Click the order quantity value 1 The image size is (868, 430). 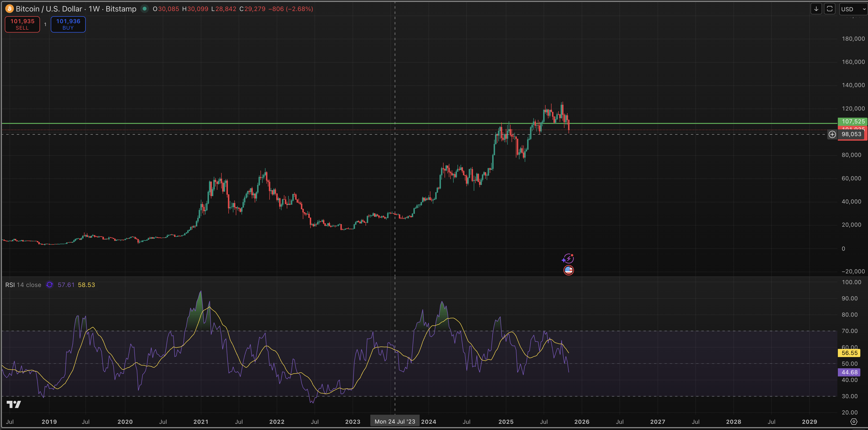point(45,24)
